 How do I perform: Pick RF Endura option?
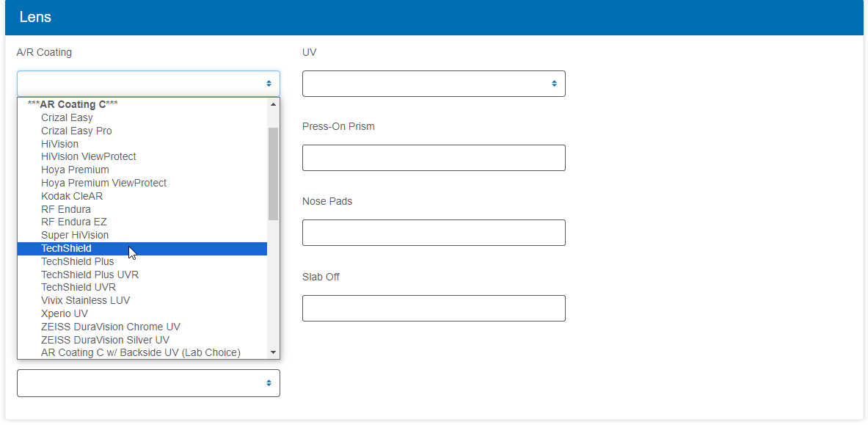(x=142, y=209)
